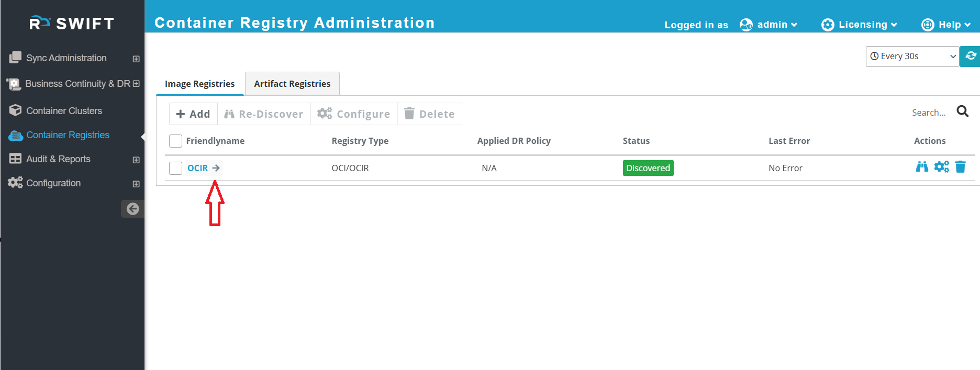Open the Every 30s refresh interval dropdown
This screenshot has width=980, height=370.
coord(912,56)
